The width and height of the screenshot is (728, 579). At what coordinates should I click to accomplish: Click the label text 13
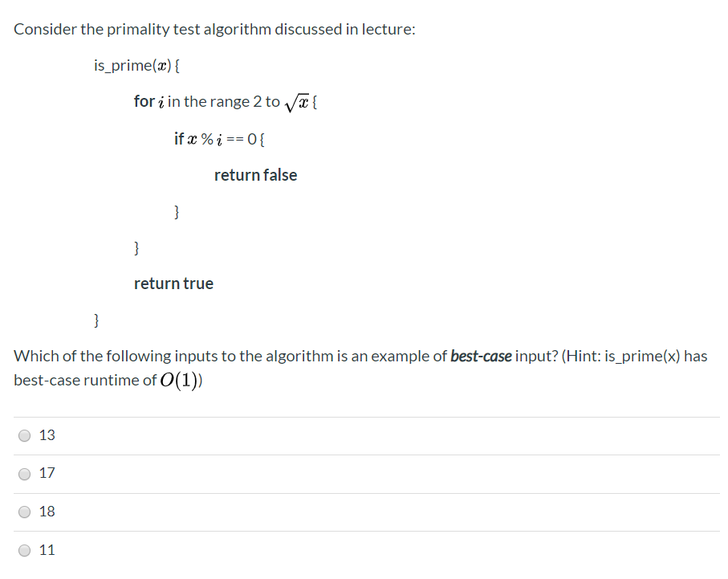click(x=46, y=435)
